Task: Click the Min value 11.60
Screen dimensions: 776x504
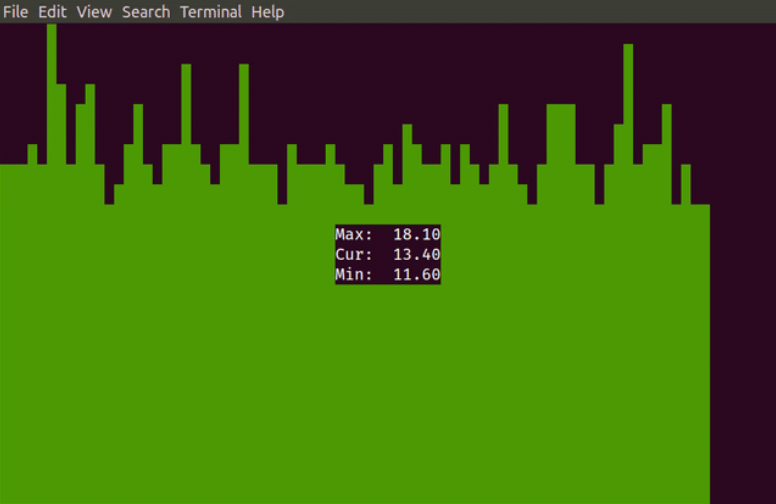Action: click(x=416, y=274)
